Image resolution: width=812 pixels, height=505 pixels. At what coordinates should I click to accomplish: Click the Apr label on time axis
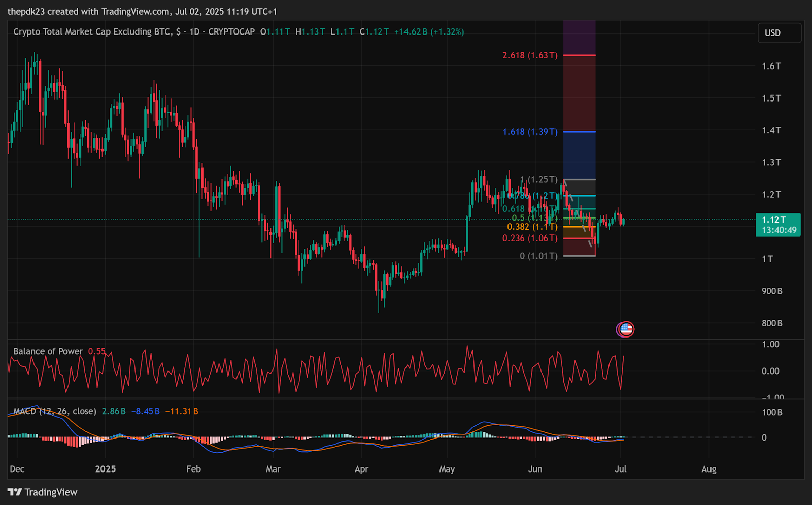tap(361, 469)
